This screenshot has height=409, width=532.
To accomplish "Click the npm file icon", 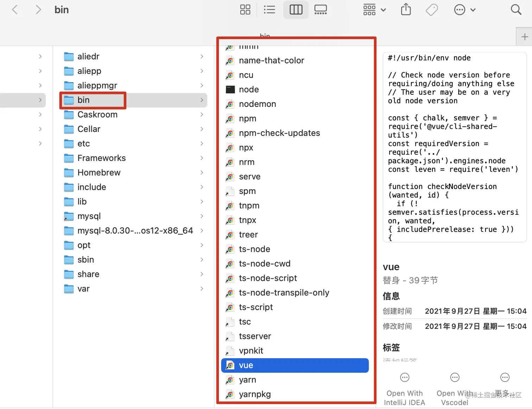I will click(x=230, y=119).
